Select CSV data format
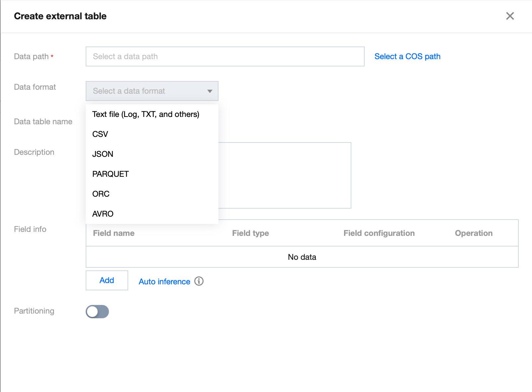Screen dimensions: 532x392 (100, 134)
